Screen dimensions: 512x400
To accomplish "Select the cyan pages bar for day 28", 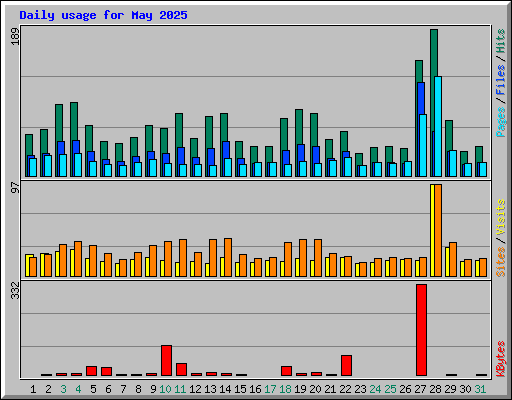I will [438, 126].
